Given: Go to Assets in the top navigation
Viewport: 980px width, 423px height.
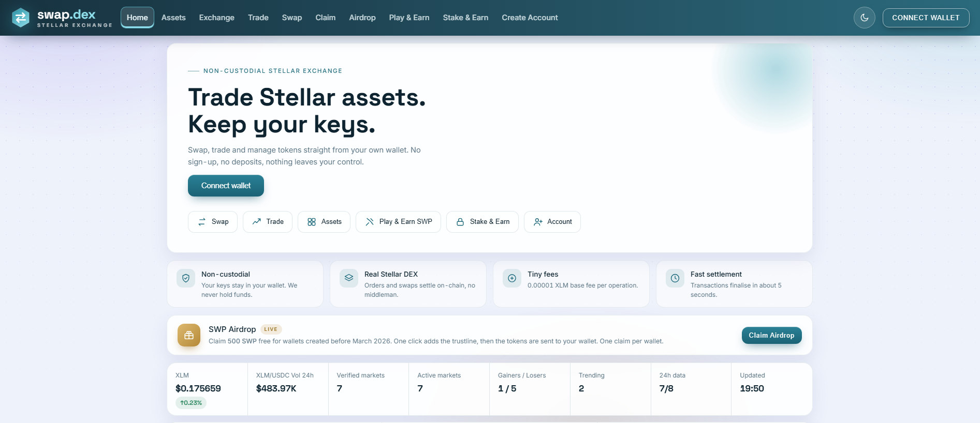Looking at the screenshot, I should (x=173, y=18).
